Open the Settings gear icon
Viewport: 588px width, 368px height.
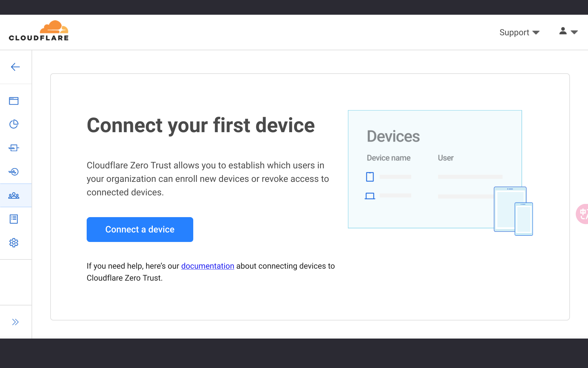click(x=14, y=243)
